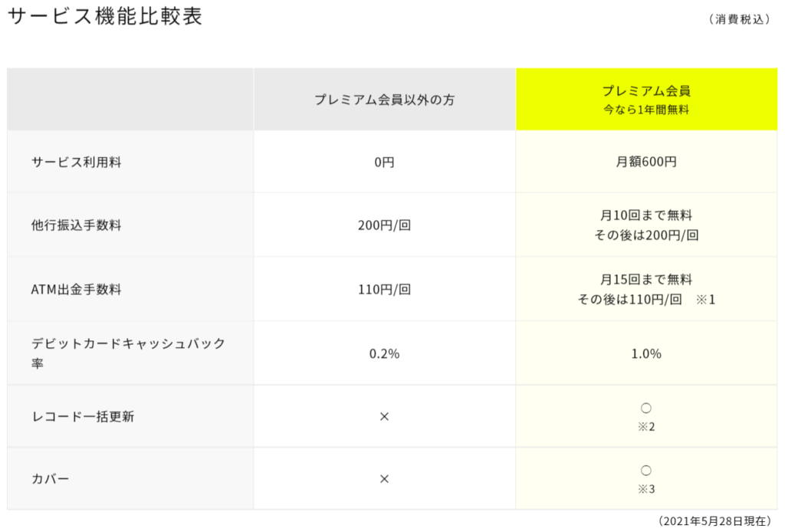
Task: Click the (消費税込) note
Action: [x=740, y=19]
